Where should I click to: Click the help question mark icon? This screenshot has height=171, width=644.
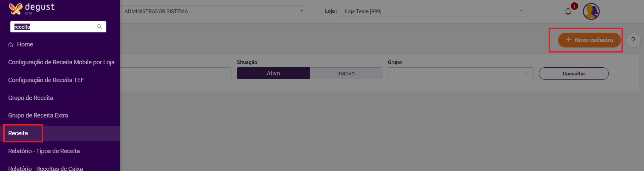(633, 40)
